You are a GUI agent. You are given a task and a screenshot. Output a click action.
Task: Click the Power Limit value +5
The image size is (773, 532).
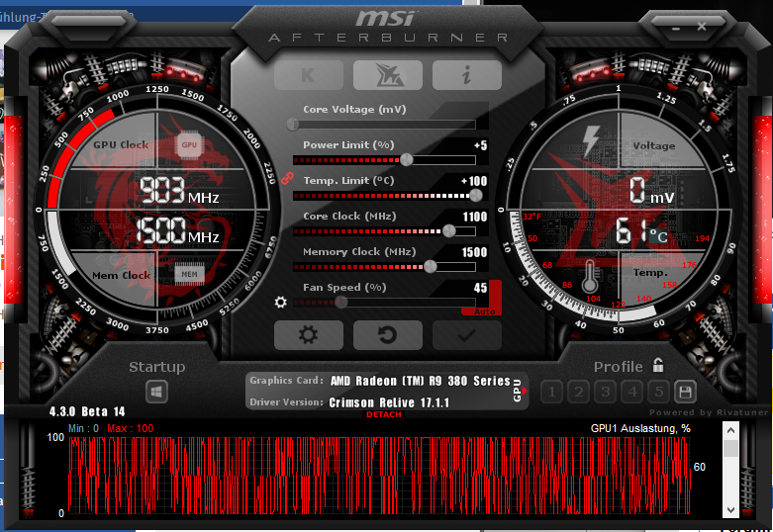480,145
